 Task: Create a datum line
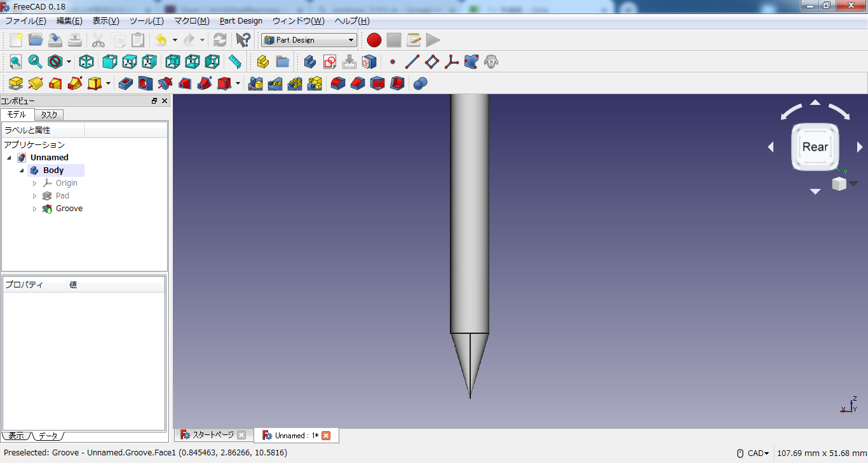[x=412, y=62]
